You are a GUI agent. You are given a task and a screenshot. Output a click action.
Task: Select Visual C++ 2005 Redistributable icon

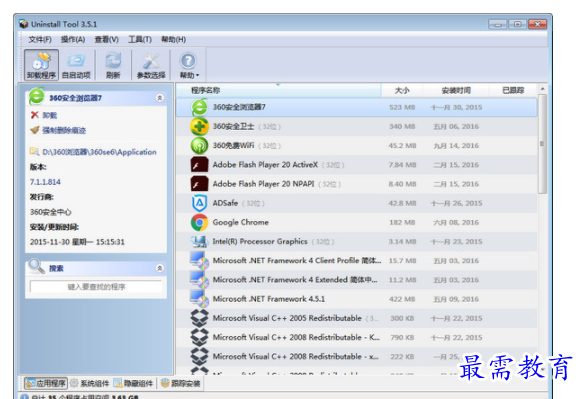click(x=199, y=318)
